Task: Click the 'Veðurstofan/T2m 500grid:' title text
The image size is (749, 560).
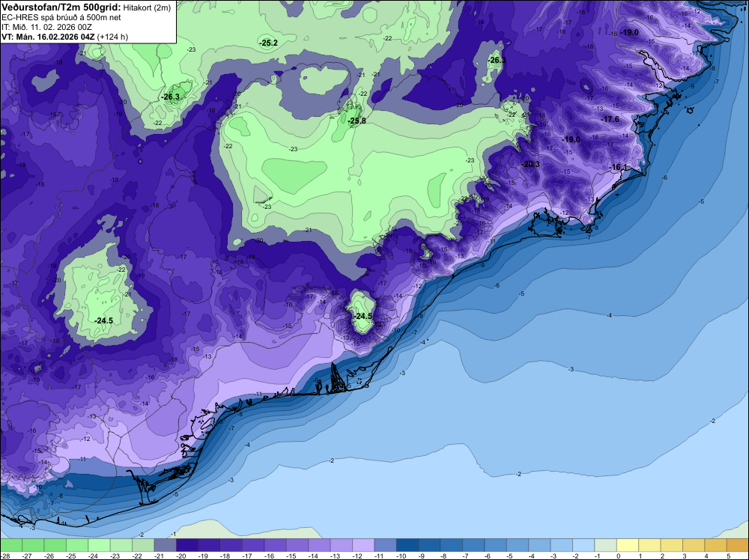Action: click(61, 7)
